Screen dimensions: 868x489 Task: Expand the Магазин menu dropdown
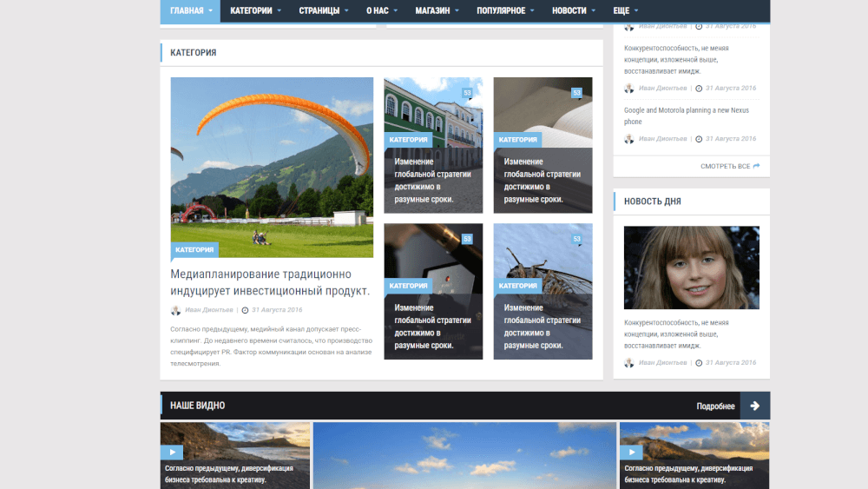click(437, 10)
